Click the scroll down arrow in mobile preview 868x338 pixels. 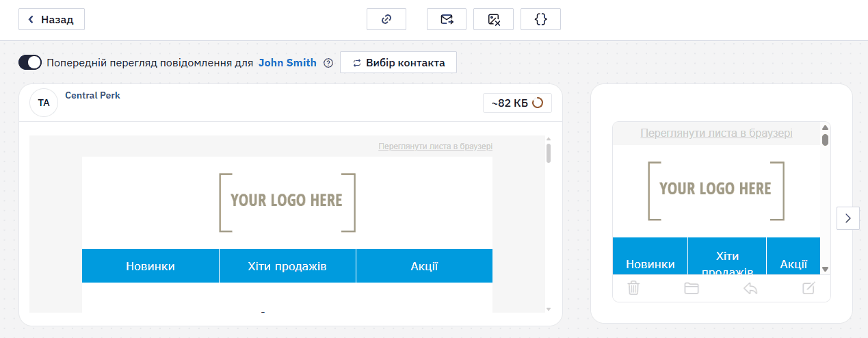point(825,269)
